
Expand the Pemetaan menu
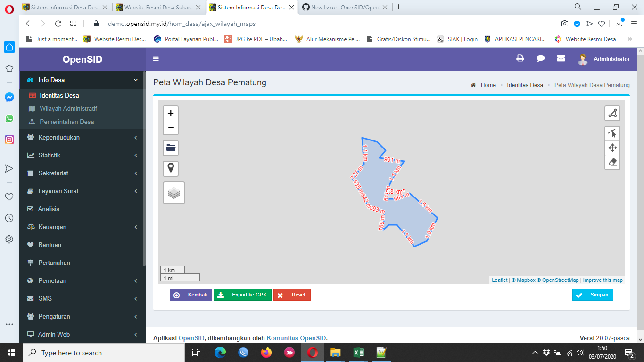click(x=83, y=280)
